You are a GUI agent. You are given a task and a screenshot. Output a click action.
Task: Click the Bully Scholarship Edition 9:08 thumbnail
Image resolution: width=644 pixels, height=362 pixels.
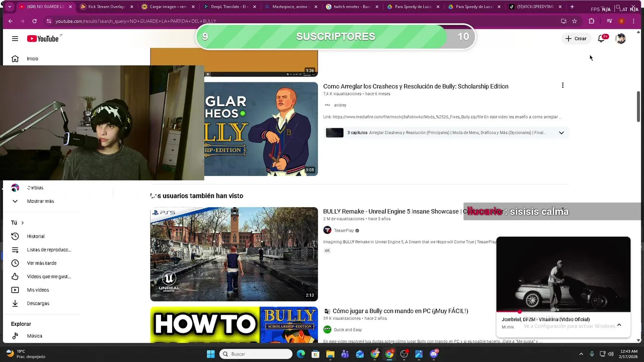point(261,129)
